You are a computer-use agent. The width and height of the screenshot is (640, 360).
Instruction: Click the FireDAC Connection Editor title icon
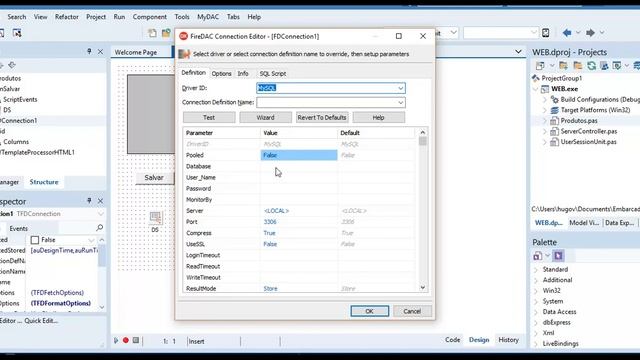[184, 36]
